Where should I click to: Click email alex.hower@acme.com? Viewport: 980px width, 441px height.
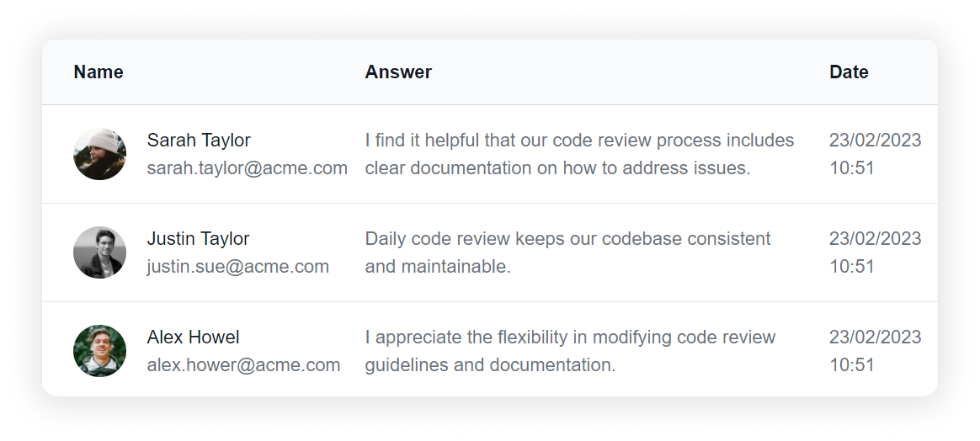[x=243, y=364]
